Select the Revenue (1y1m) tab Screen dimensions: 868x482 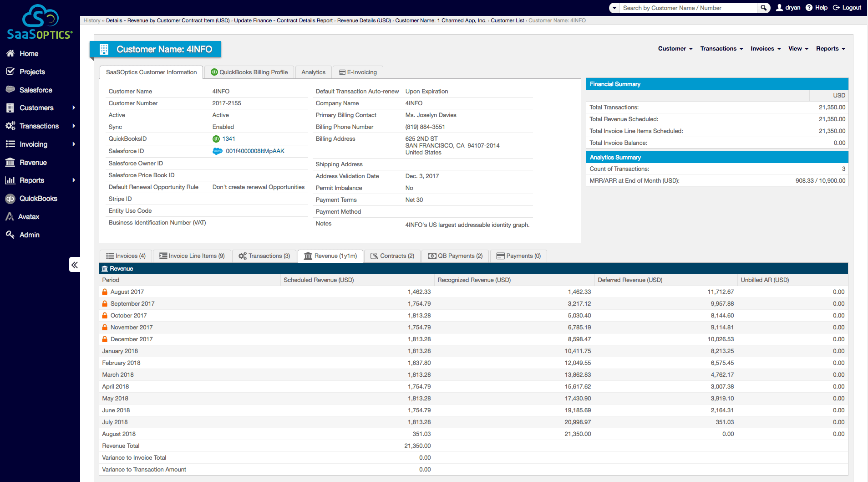pyautogui.click(x=330, y=256)
